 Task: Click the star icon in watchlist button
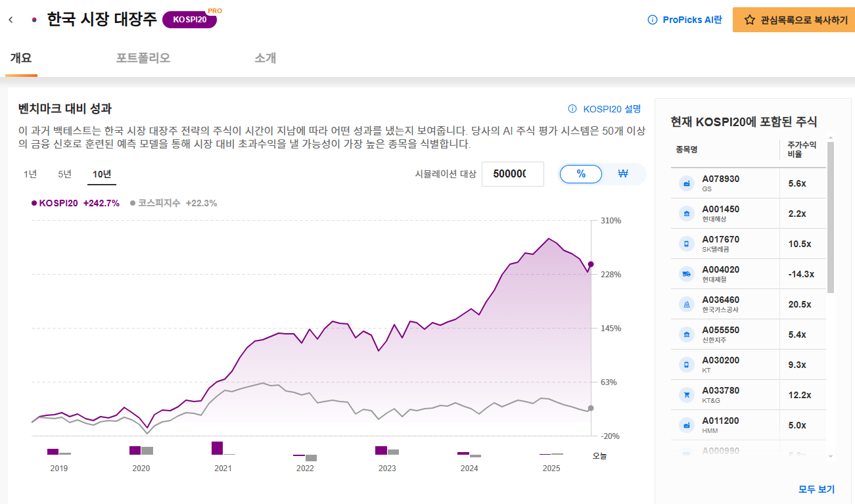pyautogui.click(x=749, y=20)
